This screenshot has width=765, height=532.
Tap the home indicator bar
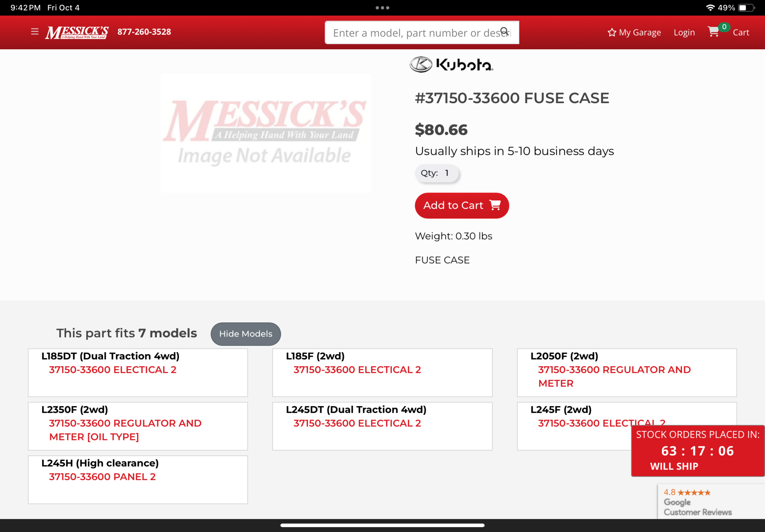382,525
